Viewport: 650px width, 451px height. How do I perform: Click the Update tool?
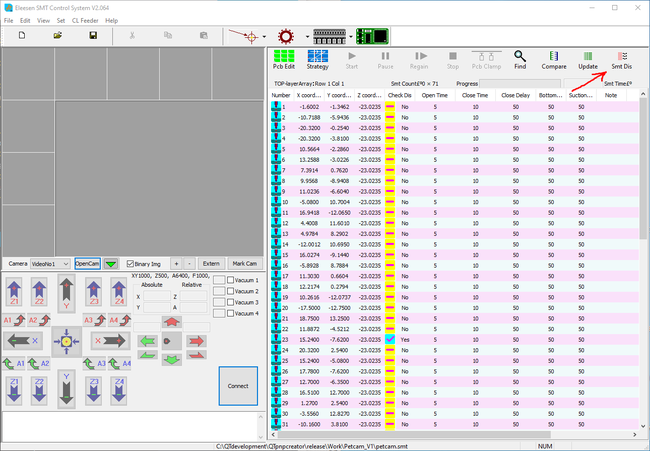click(588, 60)
